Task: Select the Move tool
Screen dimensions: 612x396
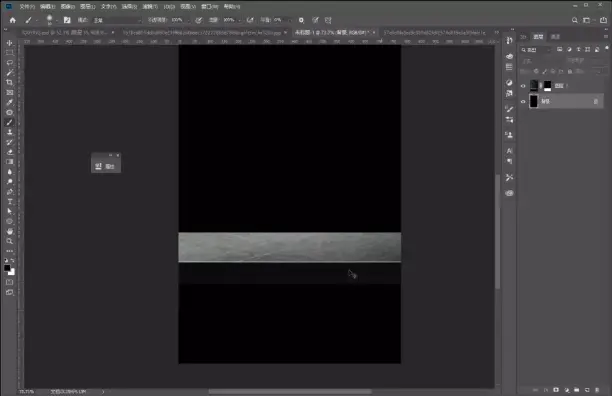Action: click(x=10, y=43)
